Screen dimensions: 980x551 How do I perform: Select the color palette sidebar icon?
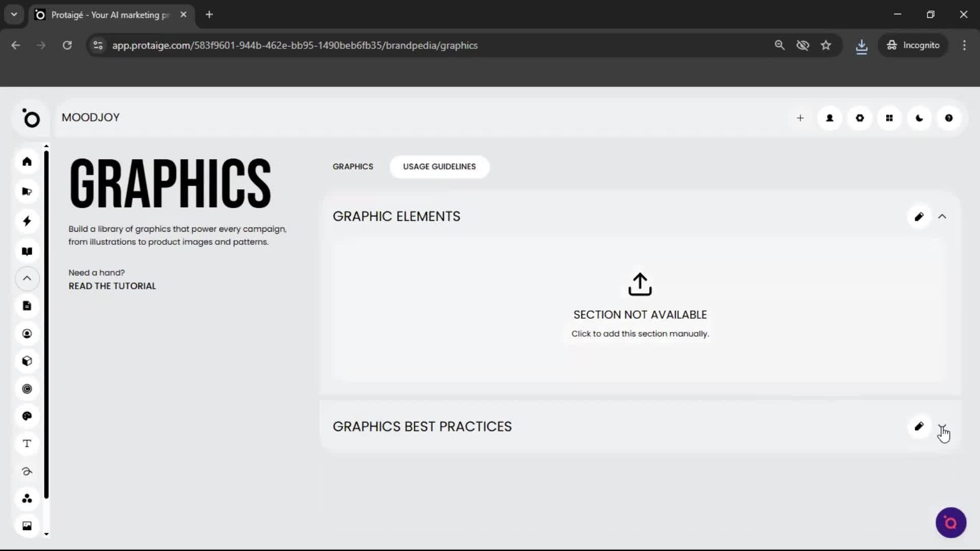click(x=27, y=416)
